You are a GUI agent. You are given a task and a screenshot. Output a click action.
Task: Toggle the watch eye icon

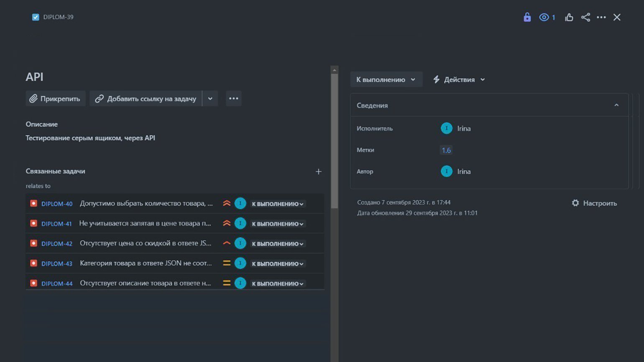tap(544, 17)
